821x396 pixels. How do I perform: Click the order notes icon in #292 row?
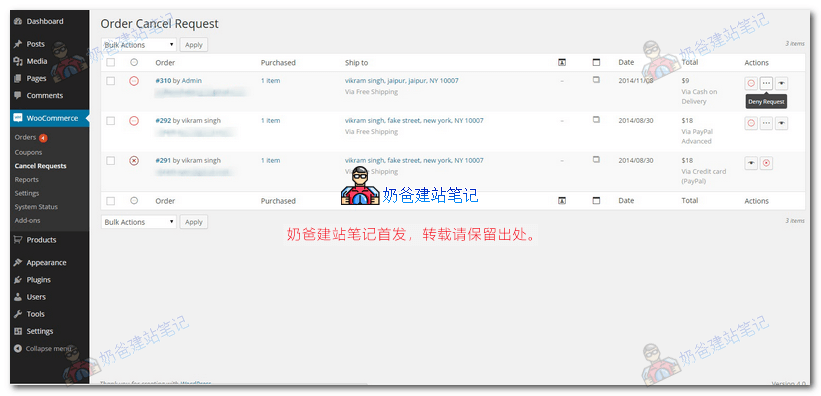pos(596,120)
